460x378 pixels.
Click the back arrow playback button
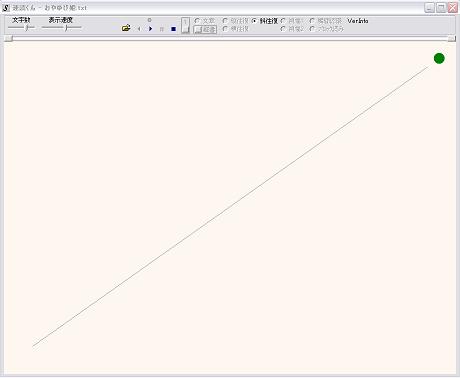point(139,29)
